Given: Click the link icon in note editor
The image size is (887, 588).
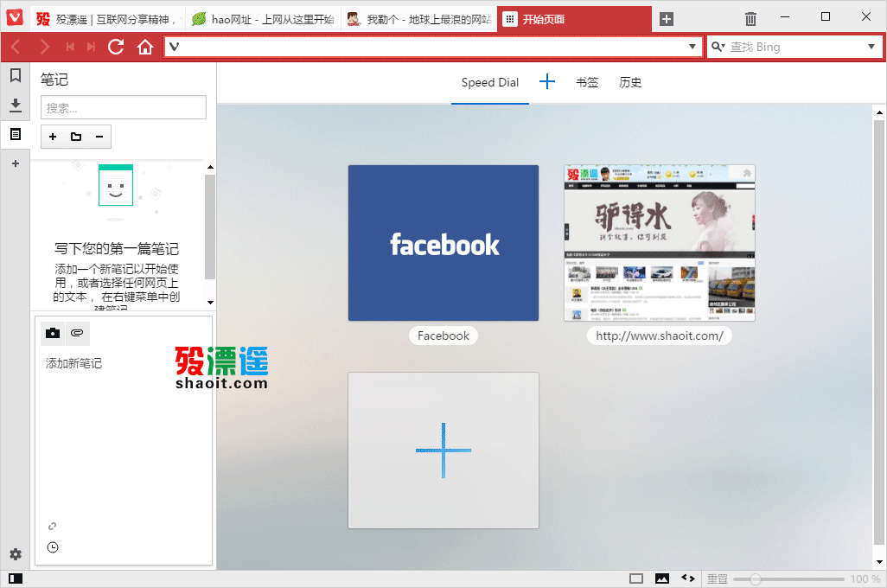Looking at the screenshot, I should click(52, 527).
